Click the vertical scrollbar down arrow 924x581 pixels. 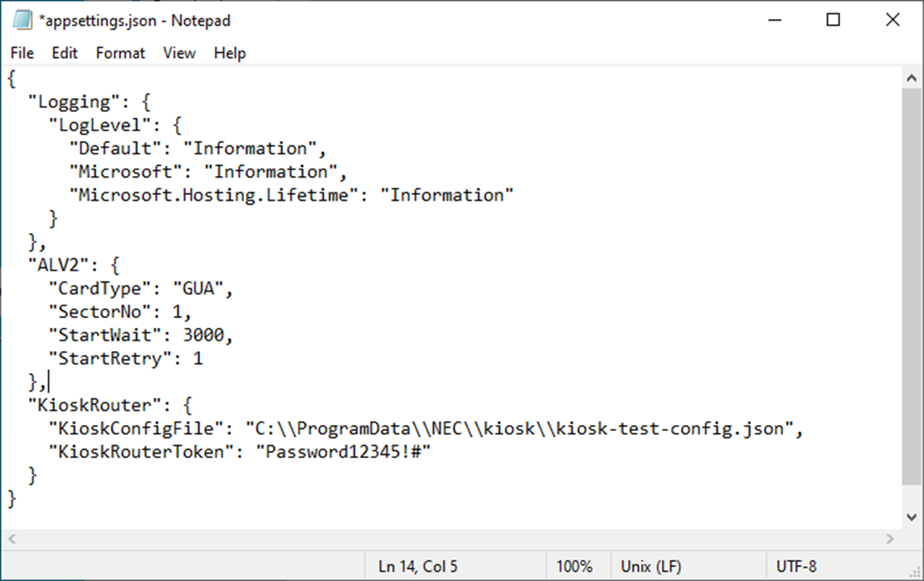(x=912, y=516)
